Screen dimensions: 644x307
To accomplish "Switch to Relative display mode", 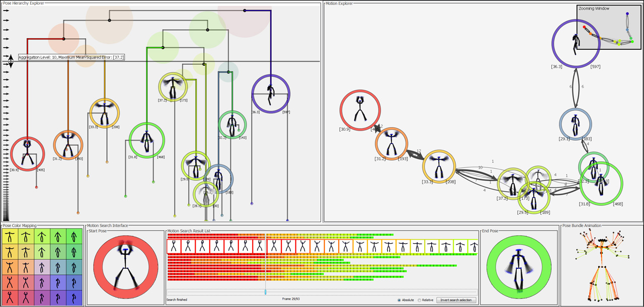I will pos(420,300).
